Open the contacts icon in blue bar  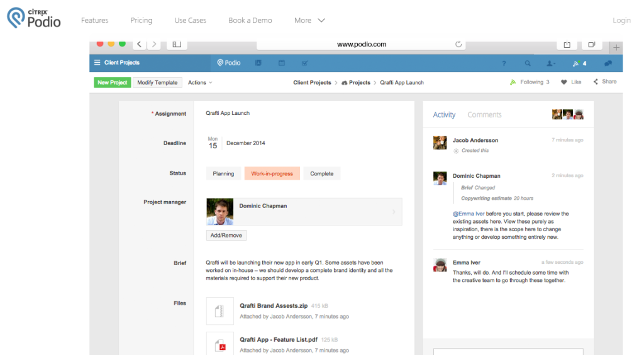(258, 63)
